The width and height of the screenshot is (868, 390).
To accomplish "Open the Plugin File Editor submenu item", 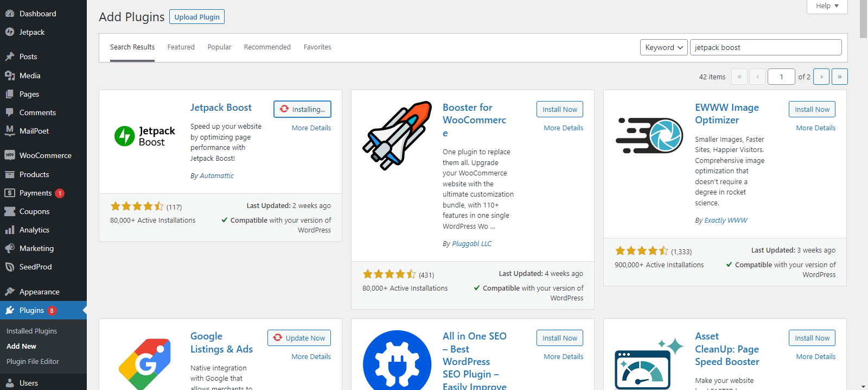I will (x=33, y=361).
